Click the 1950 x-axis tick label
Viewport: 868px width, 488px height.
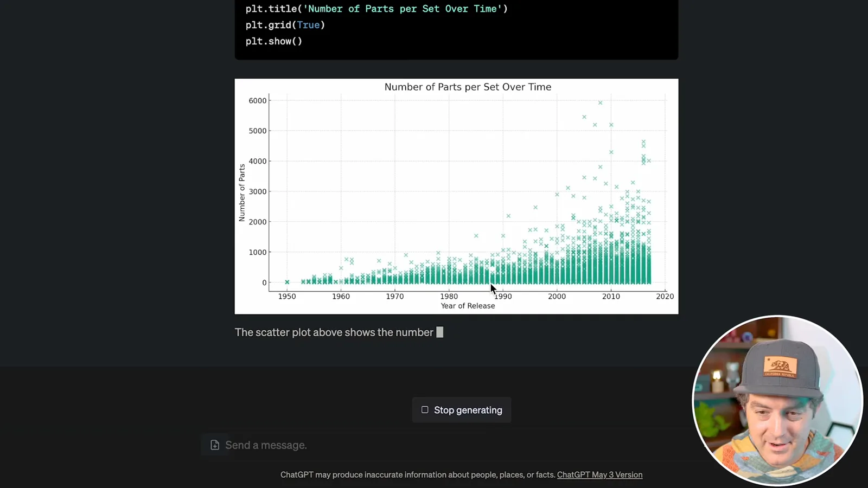click(287, 296)
